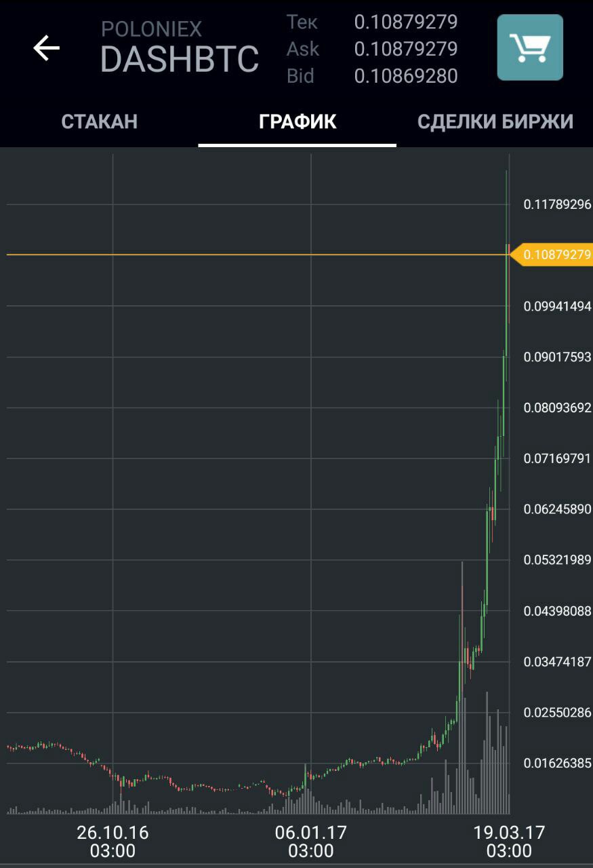Tap the 0.05321989 price axis label
This screenshot has width=593, height=868.
[558, 559]
